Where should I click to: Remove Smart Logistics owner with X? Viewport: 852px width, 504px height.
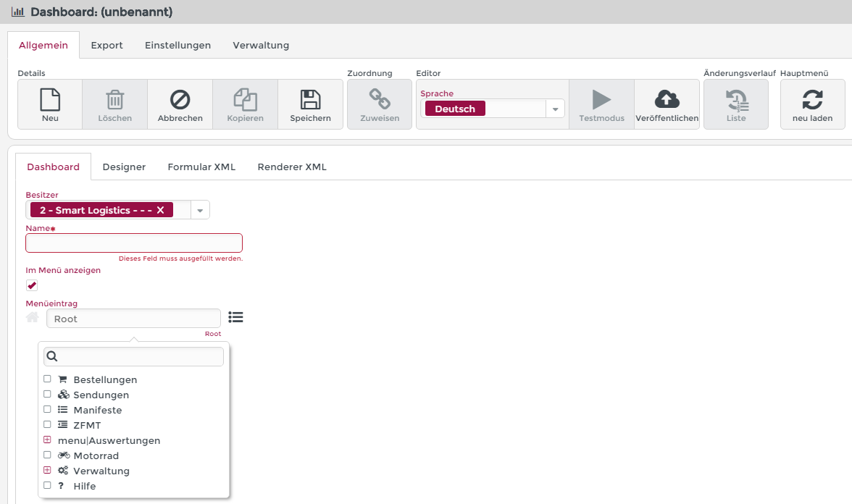tap(161, 210)
